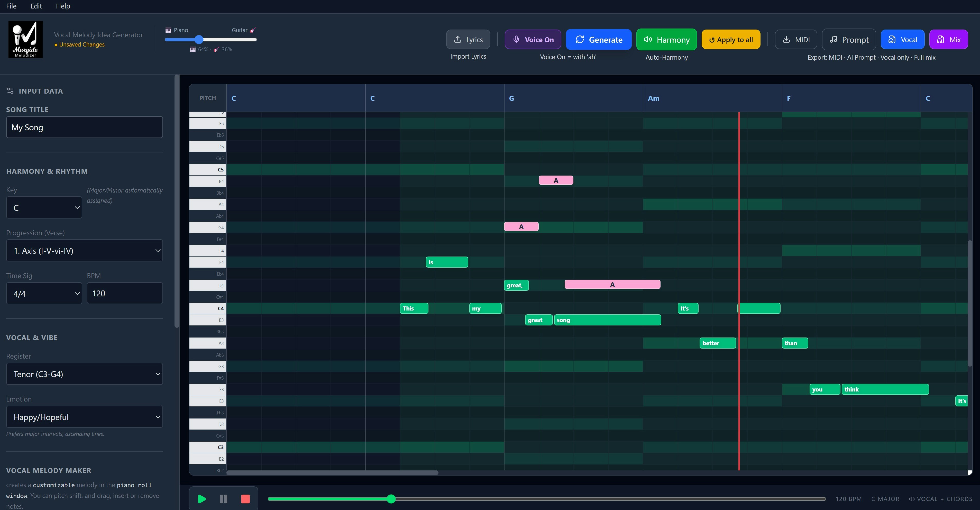This screenshot has width=980, height=510.
Task: Export MIDI using the download button
Action: [796, 40]
